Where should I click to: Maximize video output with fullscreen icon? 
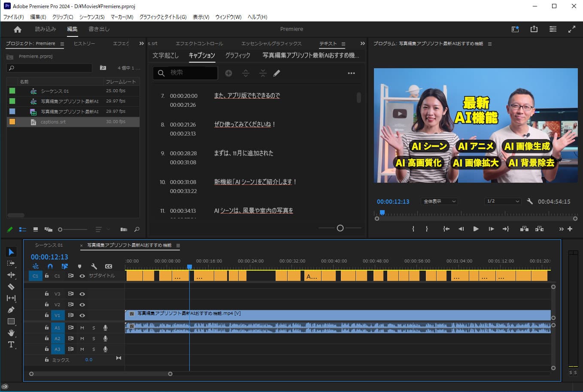[572, 29]
